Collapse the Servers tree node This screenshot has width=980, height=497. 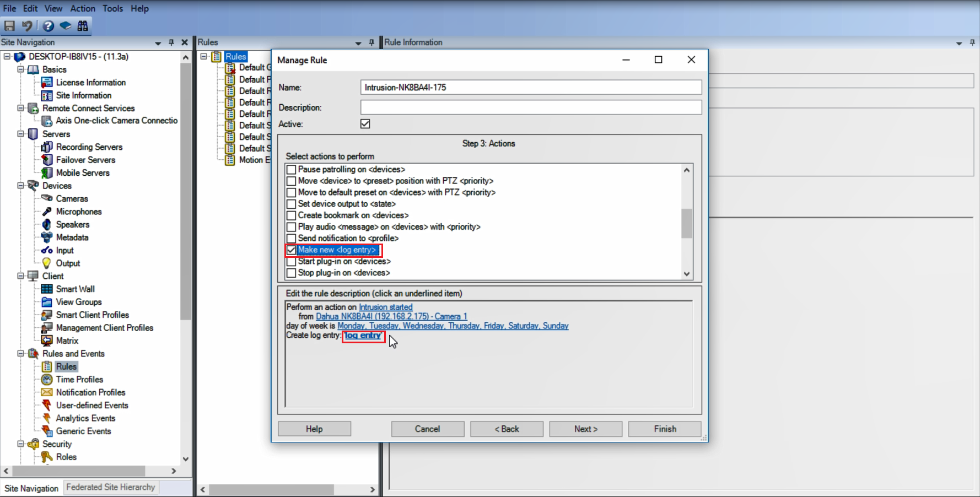20,134
